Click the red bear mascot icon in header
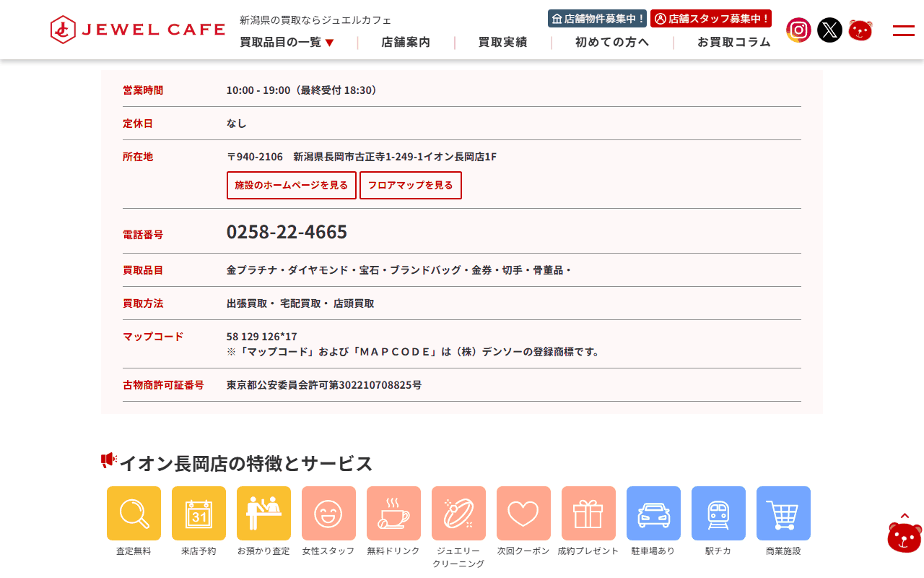 pyautogui.click(x=860, y=30)
